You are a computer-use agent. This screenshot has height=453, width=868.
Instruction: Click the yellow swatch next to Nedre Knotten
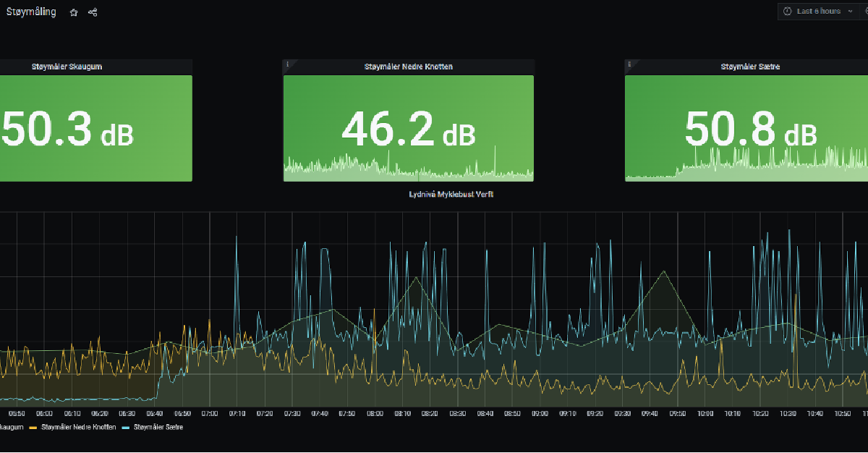pyautogui.click(x=33, y=427)
